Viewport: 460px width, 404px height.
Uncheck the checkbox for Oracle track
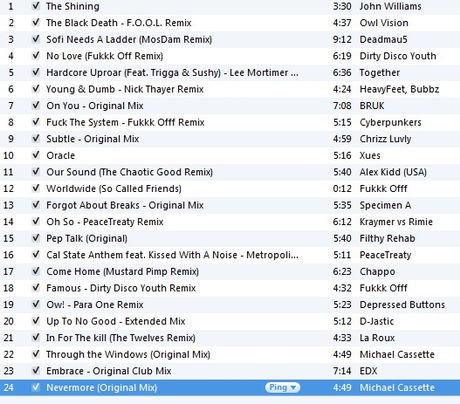pyautogui.click(x=36, y=155)
